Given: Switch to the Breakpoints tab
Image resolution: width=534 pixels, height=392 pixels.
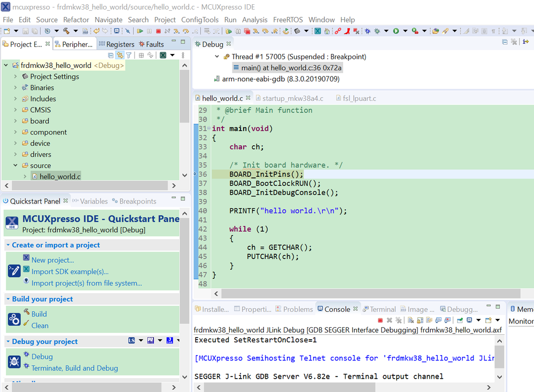Looking at the screenshot, I should [135, 201].
